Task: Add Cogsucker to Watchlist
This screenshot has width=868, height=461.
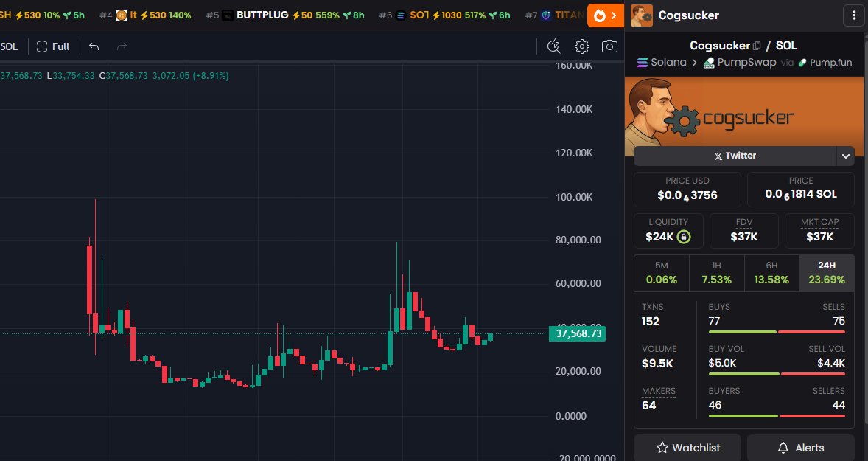Action: pos(687,448)
